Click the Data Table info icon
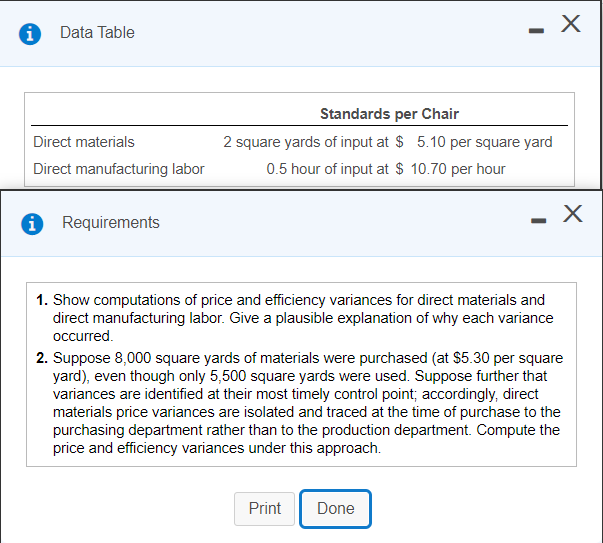The width and height of the screenshot is (603, 543). click(31, 33)
